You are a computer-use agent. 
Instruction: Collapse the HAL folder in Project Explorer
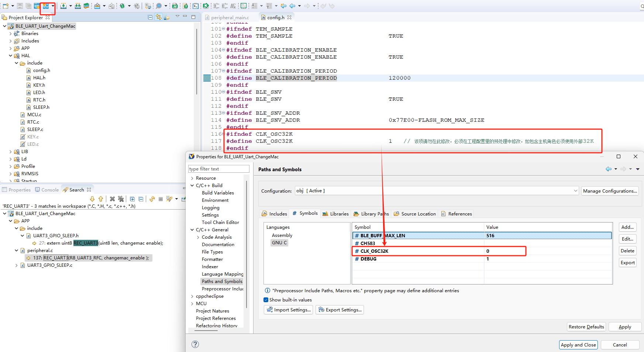coord(10,56)
